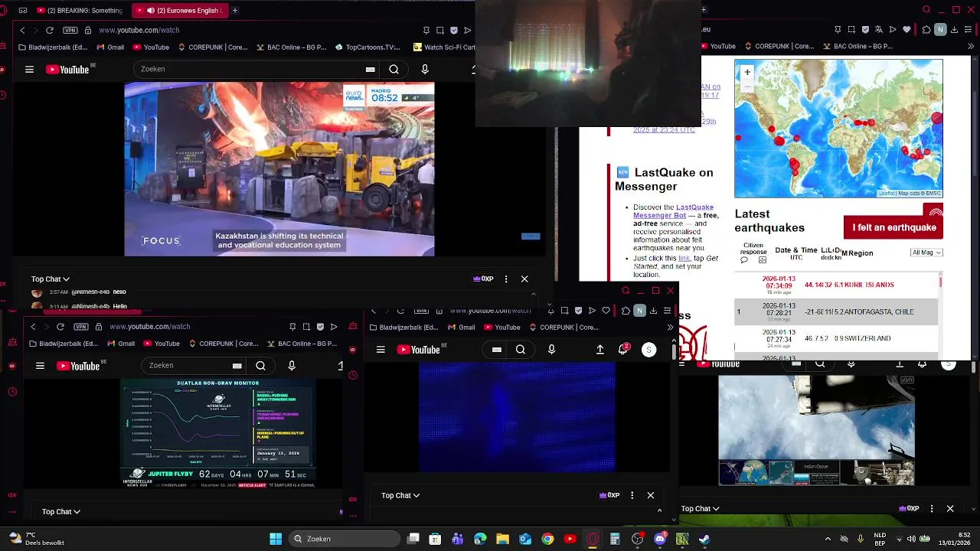Open the extensions puzzle icon in earthquake browser
The height and width of the screenshot is (551, 980).
pos(926,30)
